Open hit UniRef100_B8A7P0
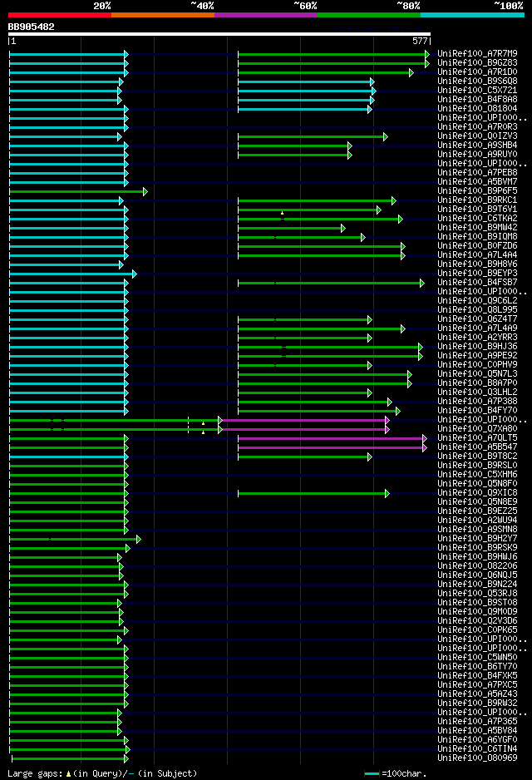The image size is (532, 780). [477, 383]
